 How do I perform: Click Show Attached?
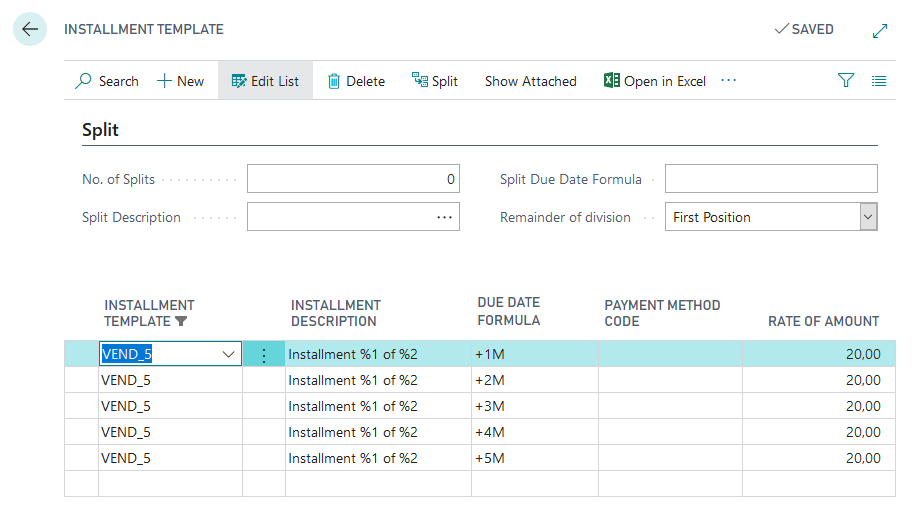pos(530,81)
